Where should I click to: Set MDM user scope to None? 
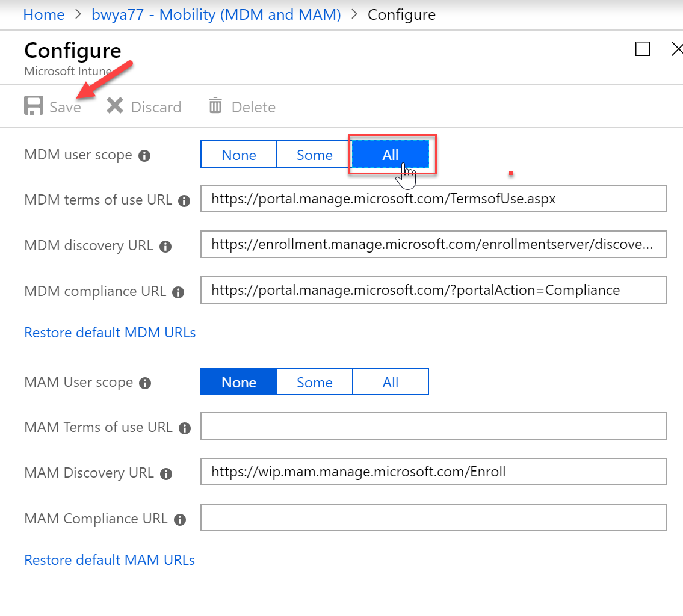coord(239,154)
